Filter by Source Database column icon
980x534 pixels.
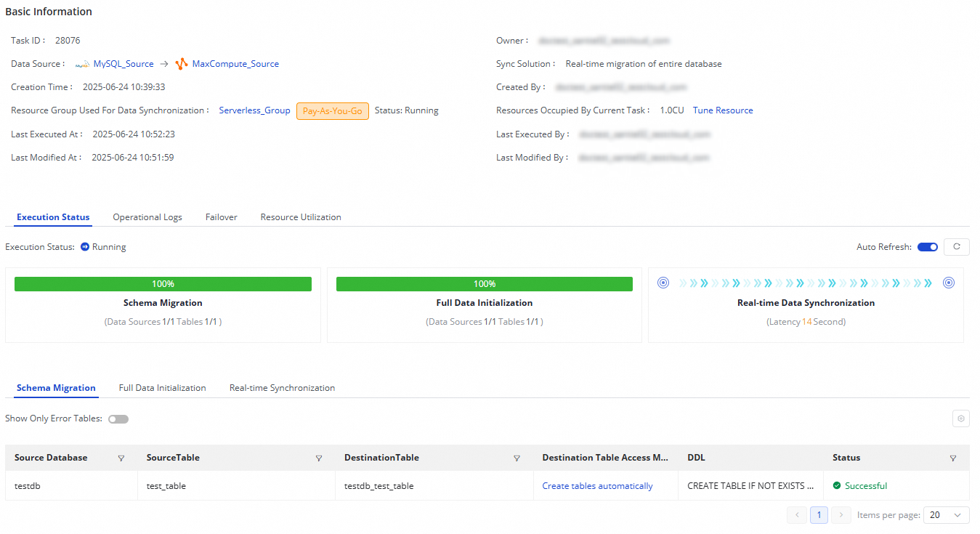[121, 458]
